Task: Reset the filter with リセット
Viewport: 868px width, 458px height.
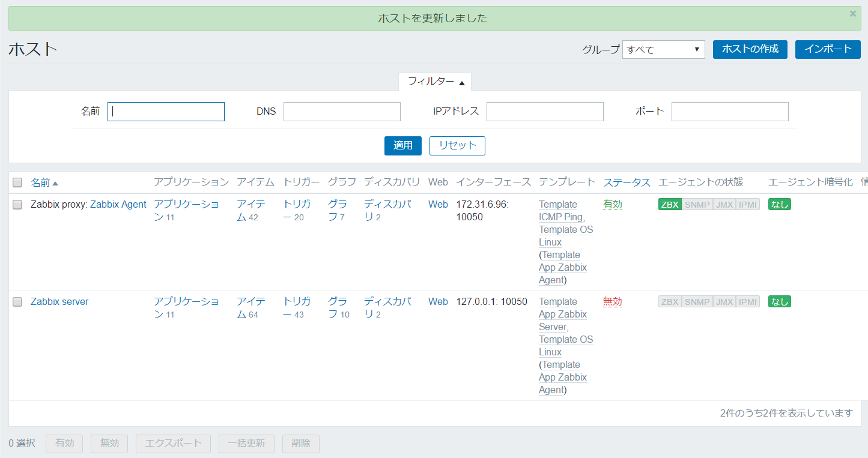Action: (457, 146)
